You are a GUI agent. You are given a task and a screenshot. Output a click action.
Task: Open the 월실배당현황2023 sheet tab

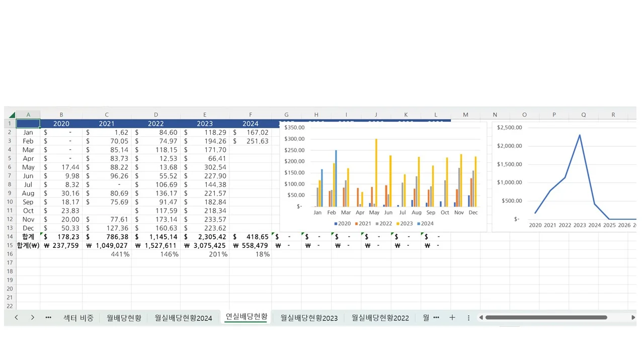[309, 318]
